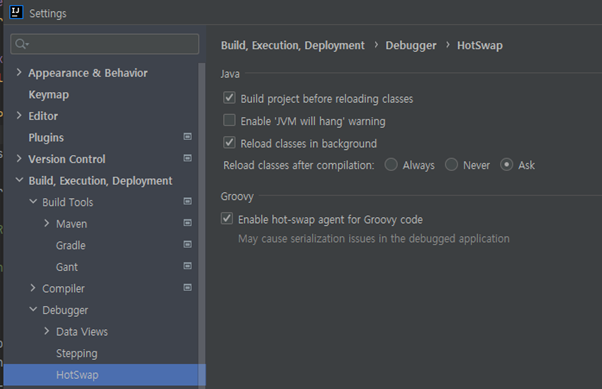Click the settings tree vertical scrollbar
Viewport: 602px width, 389px height.
tap(202, 223)
